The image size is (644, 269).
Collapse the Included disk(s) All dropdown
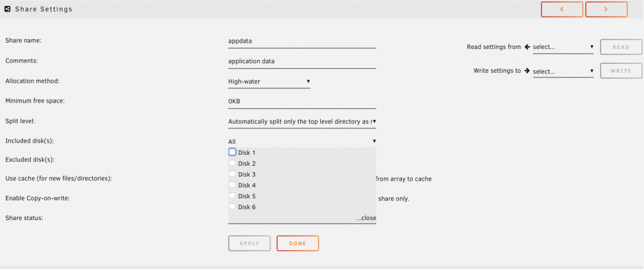[x=302, y=141]
